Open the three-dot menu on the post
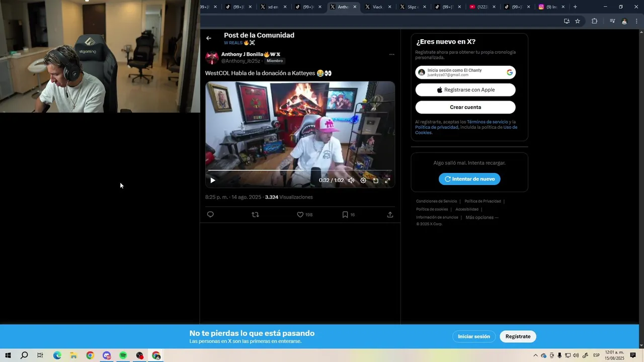Screen dimensions: 644x362 (x=392, y=54)
